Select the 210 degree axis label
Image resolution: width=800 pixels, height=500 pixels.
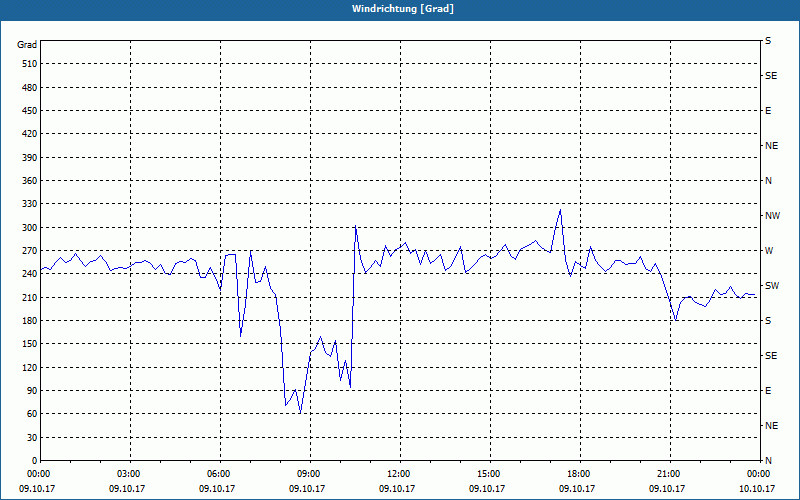pos(30,297)
